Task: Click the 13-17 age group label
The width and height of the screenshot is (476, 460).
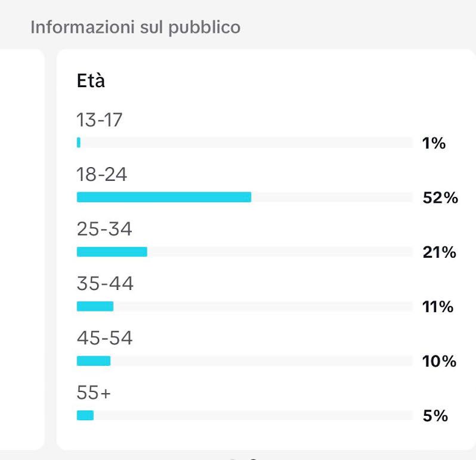Action: click(x=99, y=121)
